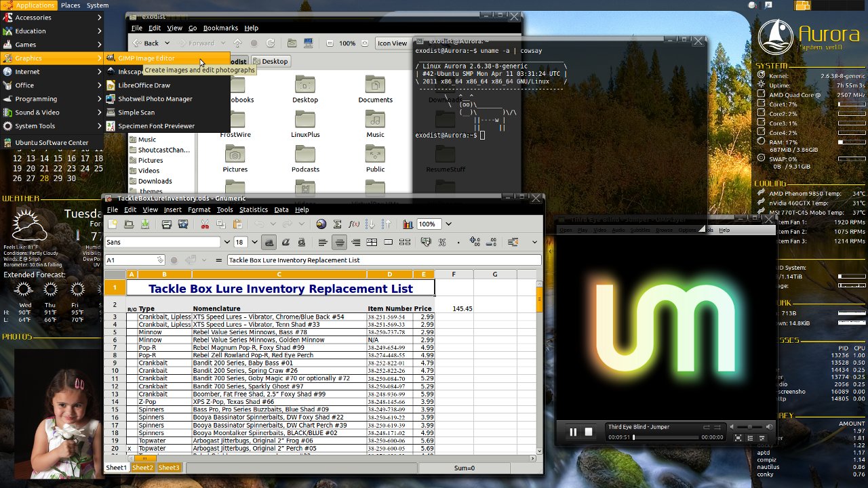Open Bookmarks menu in file manager
The width and height of the screenshot is (868, 488).
click(220, 28)
